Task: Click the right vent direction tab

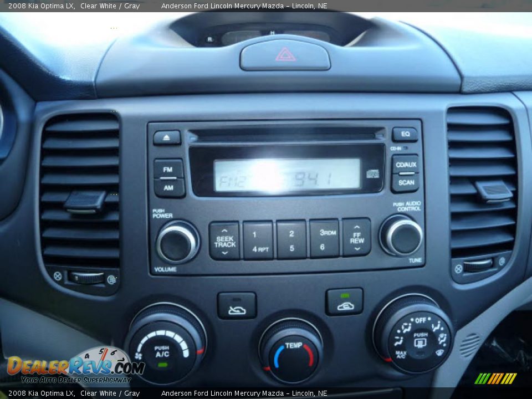Action: click(494, 191)
